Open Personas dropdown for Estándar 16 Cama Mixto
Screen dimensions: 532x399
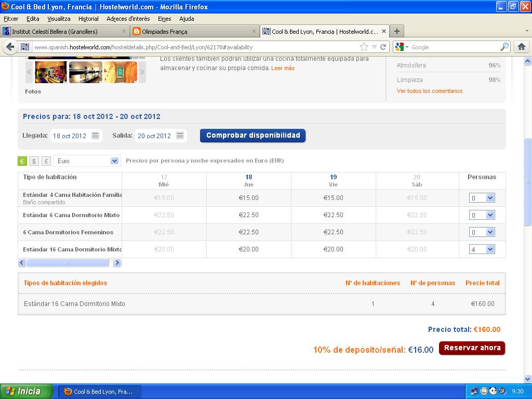(x=482, y=249)
